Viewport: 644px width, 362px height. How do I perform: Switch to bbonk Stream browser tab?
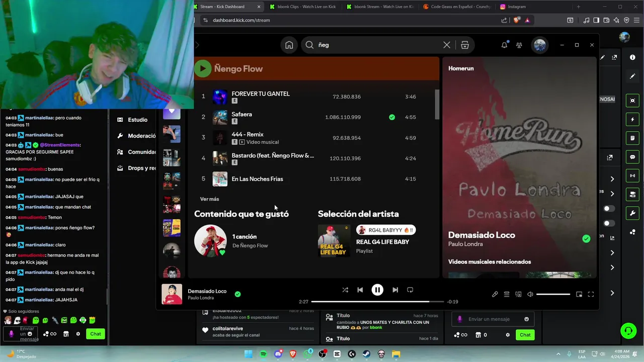(380, 7)
